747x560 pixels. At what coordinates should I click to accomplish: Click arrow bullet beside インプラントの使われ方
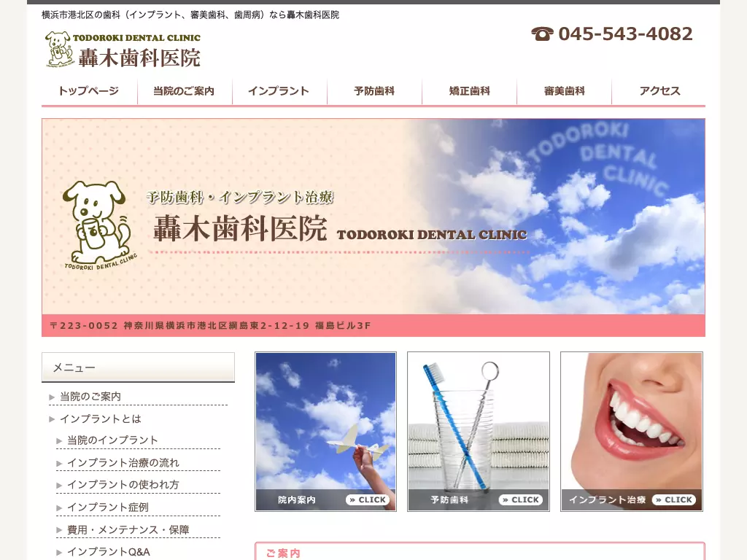(59, 485)
